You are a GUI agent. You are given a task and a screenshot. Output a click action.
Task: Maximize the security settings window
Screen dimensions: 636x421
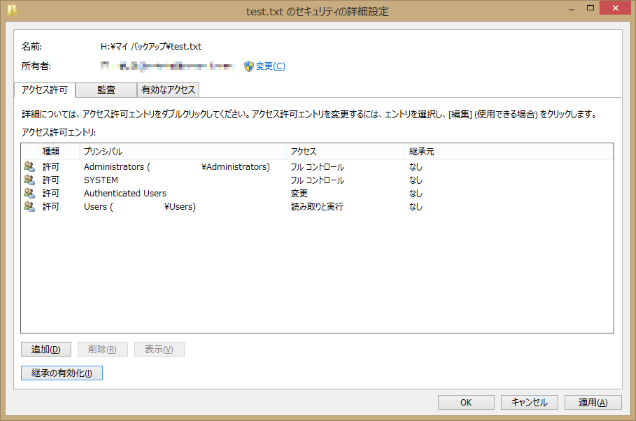(590, 9)
